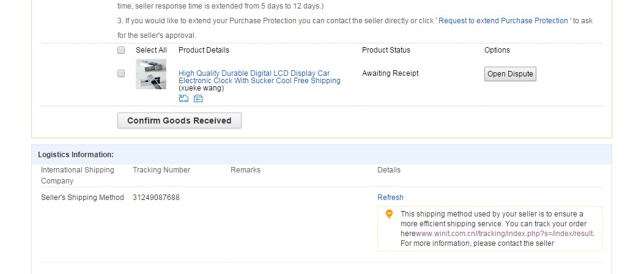
Task: Click the Product Details column header
Action: pos(204,50)
